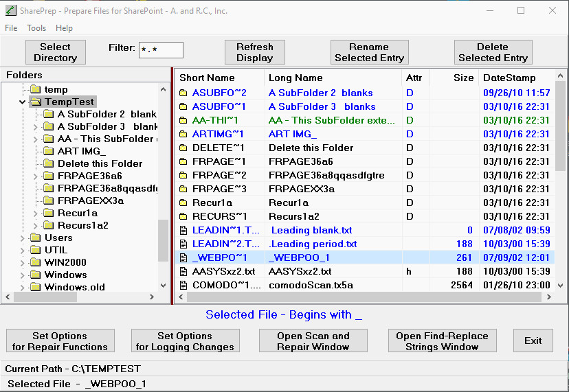
Task: Open Set Options for Repair Functions
Action: tap(60, 341)
